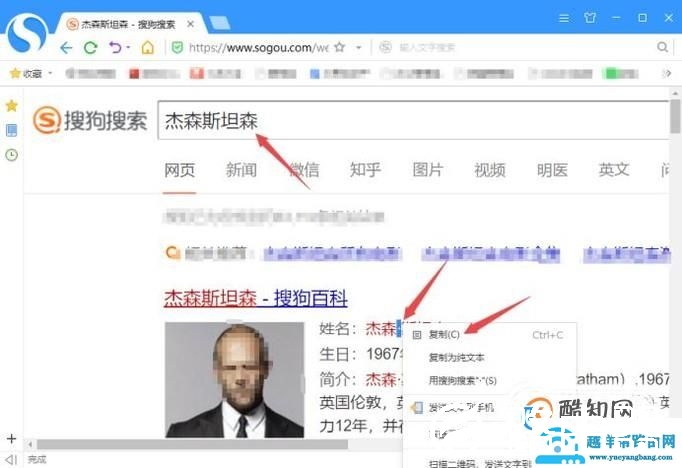Image resolution: width=682 pixels, height=468 pixels.
Task: Click the search box containing 杰森斯坦森
Action: 413,120
